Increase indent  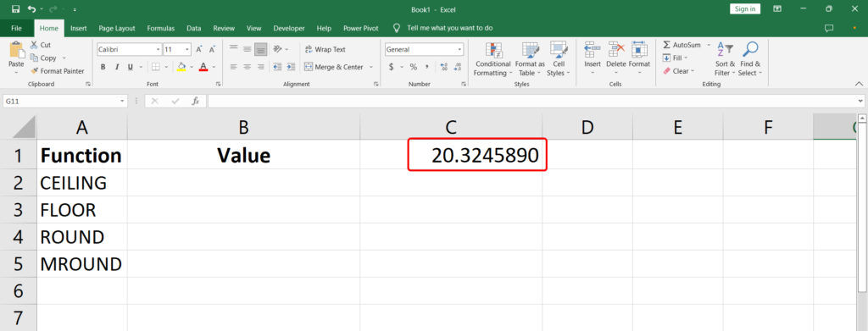[x=291, y=67]
